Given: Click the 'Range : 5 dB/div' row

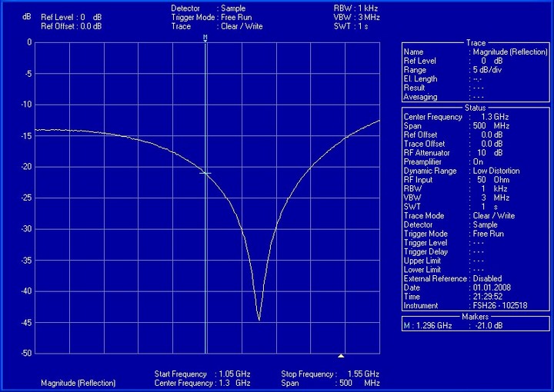Looking at the screenshot, I should pyautogui.click(x=452, y=70).
